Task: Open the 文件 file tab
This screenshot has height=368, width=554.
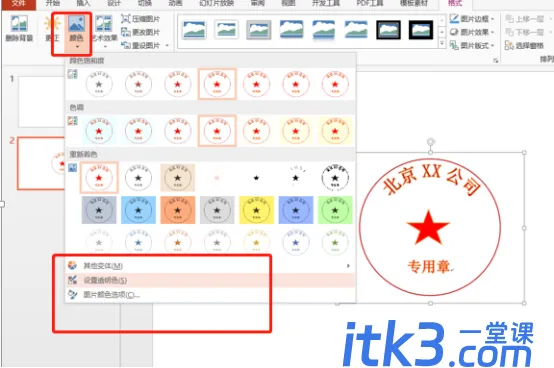Action: (18, 4)
